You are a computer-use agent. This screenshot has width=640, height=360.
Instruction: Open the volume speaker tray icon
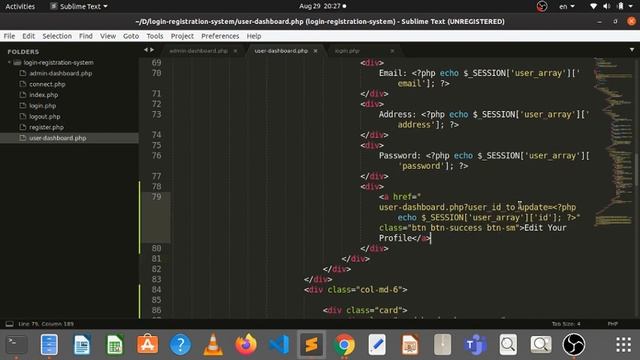607,6
